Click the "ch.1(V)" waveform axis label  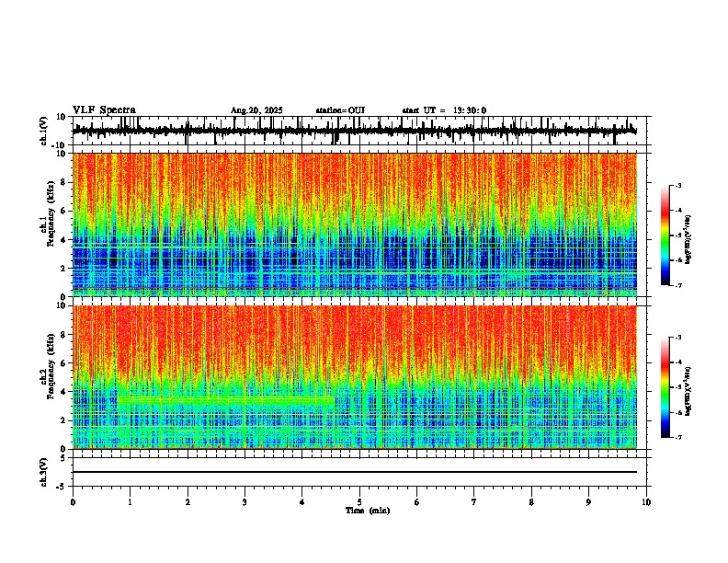click(x=44, y=131)
